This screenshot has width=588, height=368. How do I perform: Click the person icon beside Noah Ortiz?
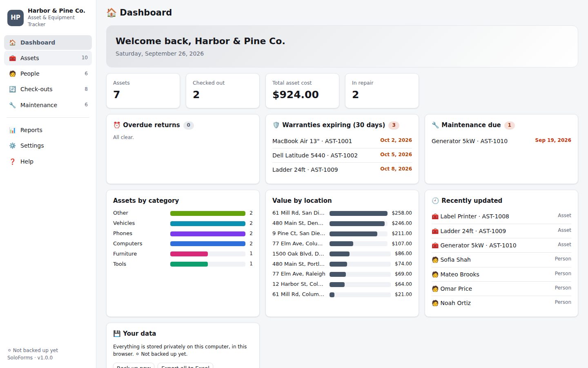coord(435,303)
